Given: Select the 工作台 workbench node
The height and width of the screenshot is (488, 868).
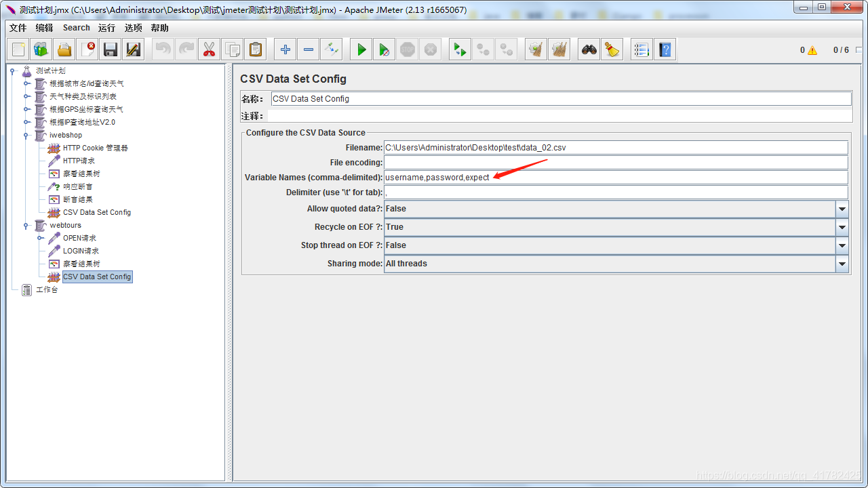Looking at the screenshot, I should (47, 289).
